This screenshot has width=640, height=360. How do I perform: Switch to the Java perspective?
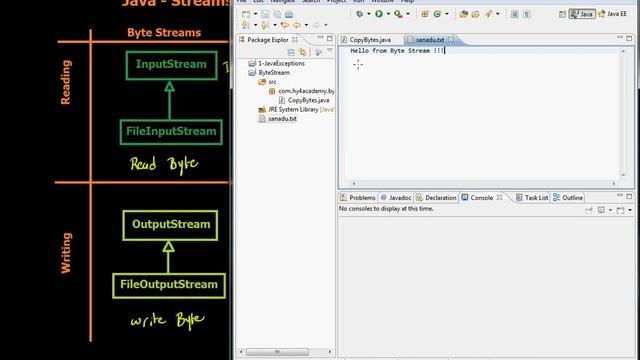coord(582,14)
